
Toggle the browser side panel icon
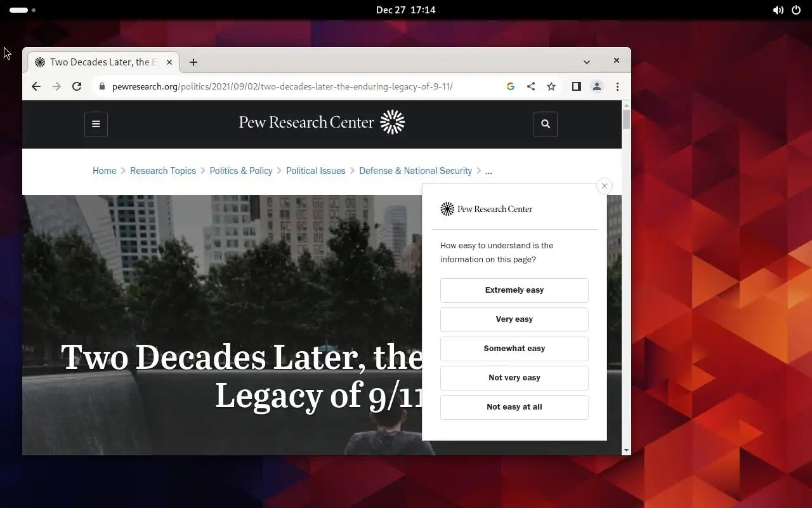tap(577, 86)
